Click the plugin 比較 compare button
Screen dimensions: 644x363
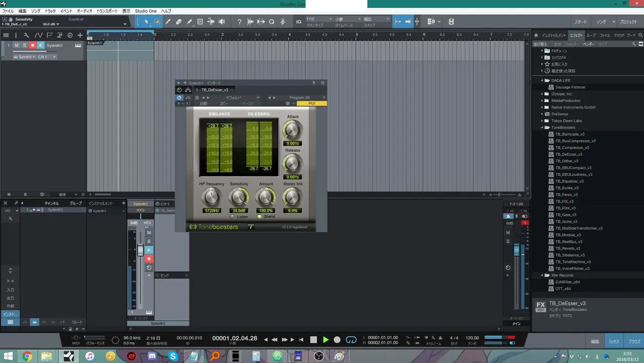203,104
